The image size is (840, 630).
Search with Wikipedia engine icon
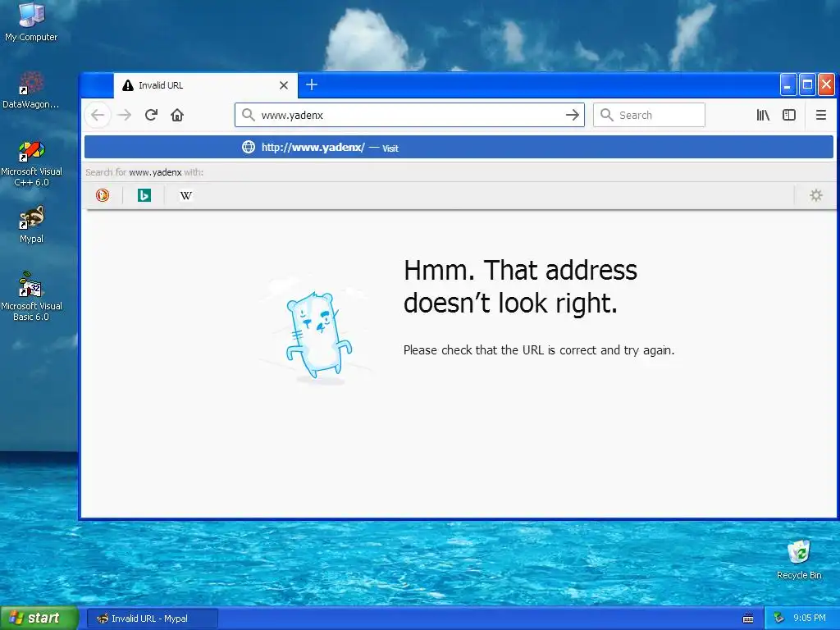coord(186,195)
